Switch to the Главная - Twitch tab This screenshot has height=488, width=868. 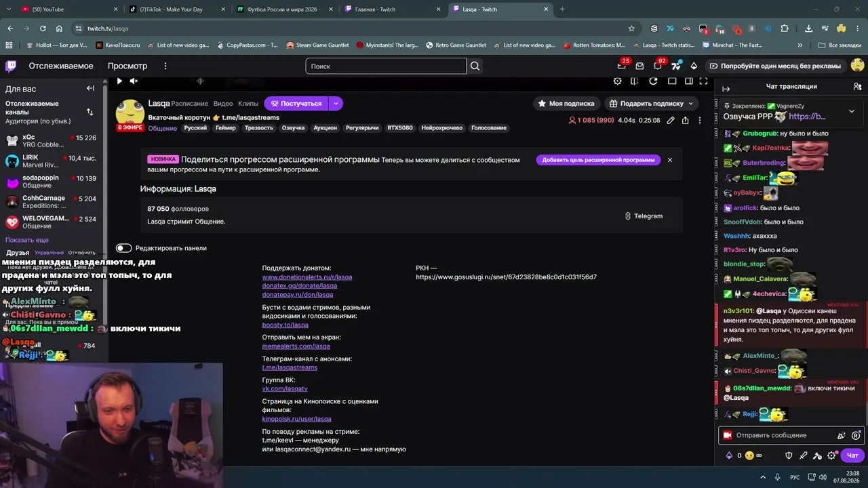pyautogui.click(x=391, y=9)
